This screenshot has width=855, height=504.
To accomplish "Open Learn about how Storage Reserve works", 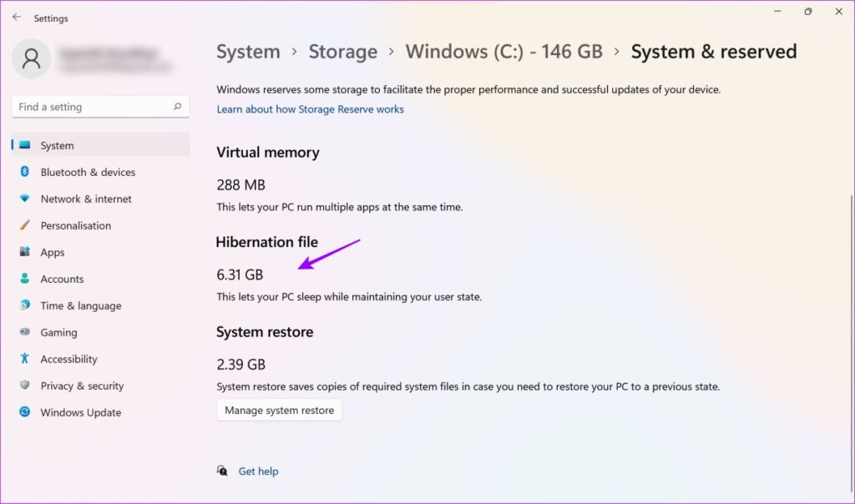I will point(310,109).
